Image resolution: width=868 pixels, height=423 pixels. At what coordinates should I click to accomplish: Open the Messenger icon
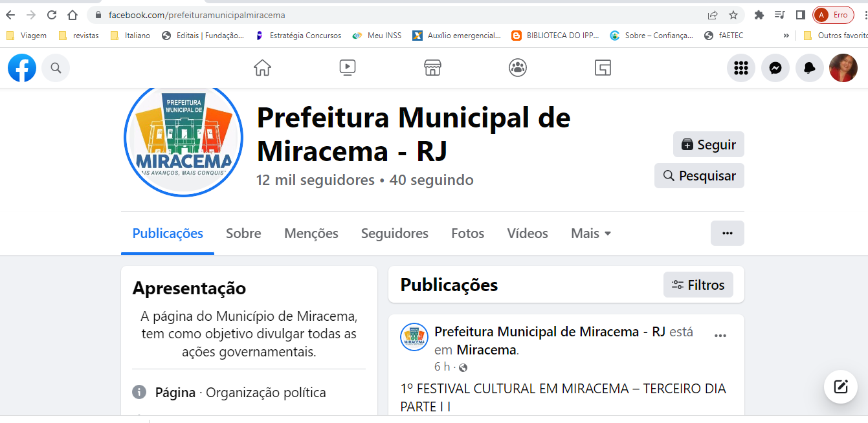(775, 68)
